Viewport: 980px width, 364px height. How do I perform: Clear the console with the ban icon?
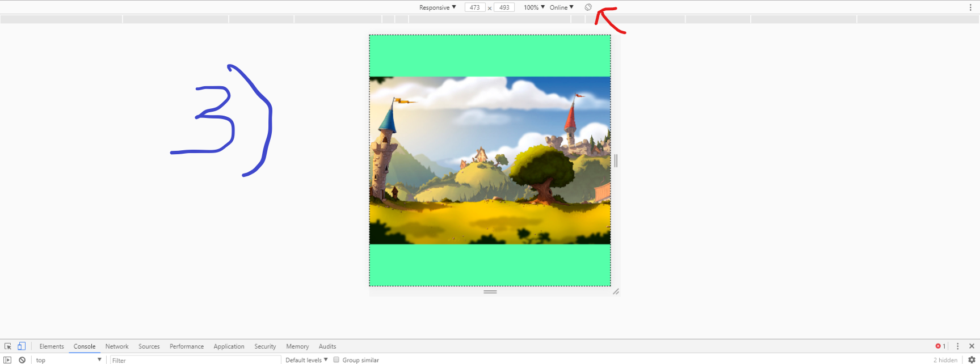point(22,360)
